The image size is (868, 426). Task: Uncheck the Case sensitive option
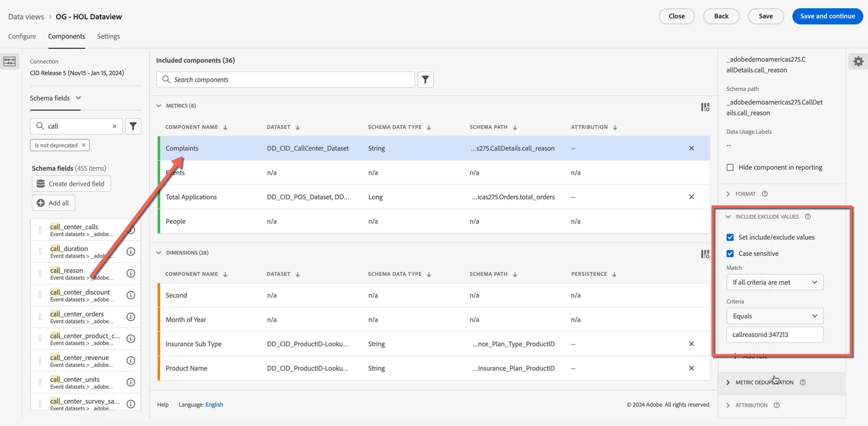[x=730, y=254]
